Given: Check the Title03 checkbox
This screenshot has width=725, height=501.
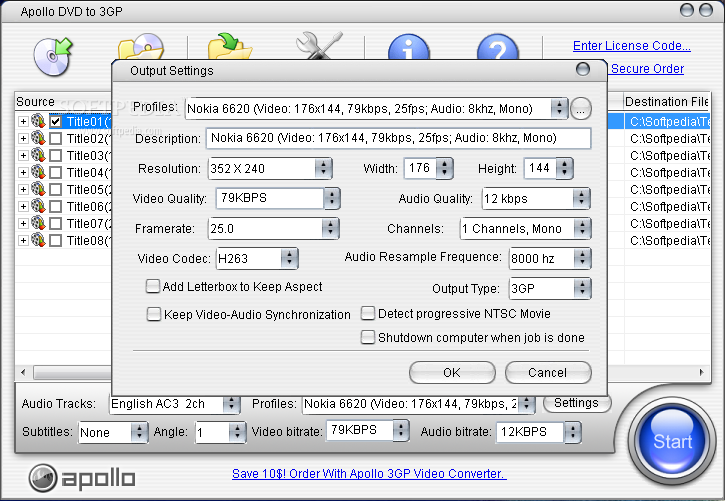Looking at the screenshot, I should tap(55, 156).
